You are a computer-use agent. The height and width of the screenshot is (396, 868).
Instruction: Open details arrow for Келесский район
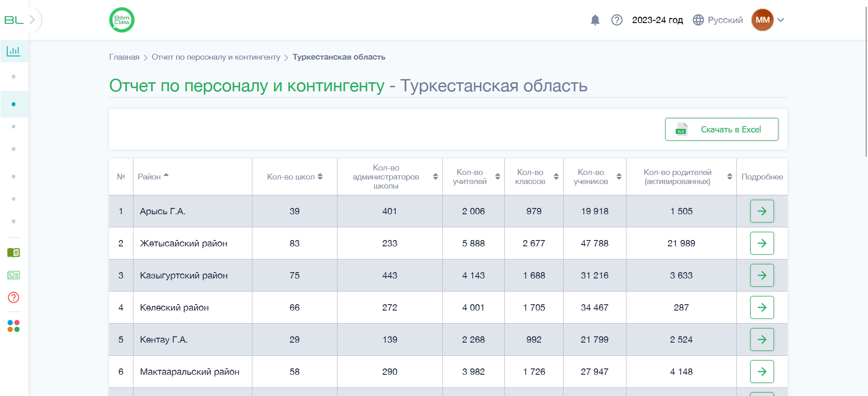point(762,307)
